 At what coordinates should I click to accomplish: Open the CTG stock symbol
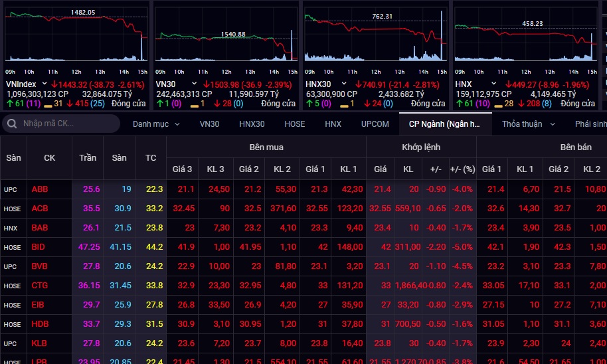tap(40, 286)
